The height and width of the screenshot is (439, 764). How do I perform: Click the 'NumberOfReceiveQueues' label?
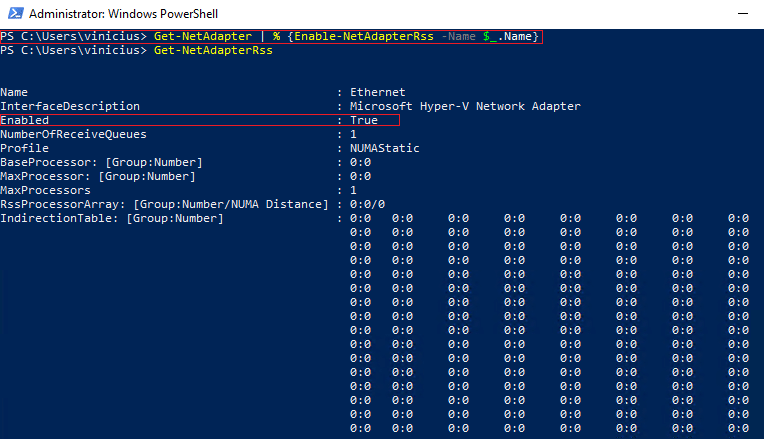pyautogui.click(x=73, y=134)
